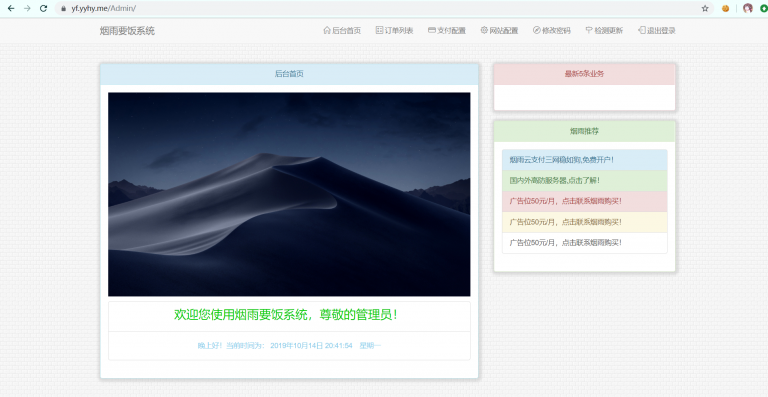
Task: Choose 检测更新 in the navigation bar
Action: (604, 30)
